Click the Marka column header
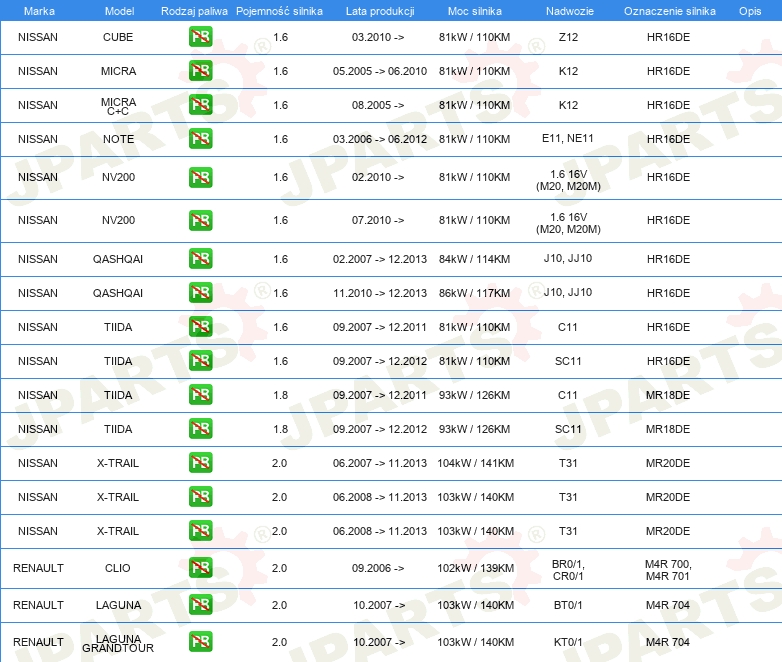 39,11
